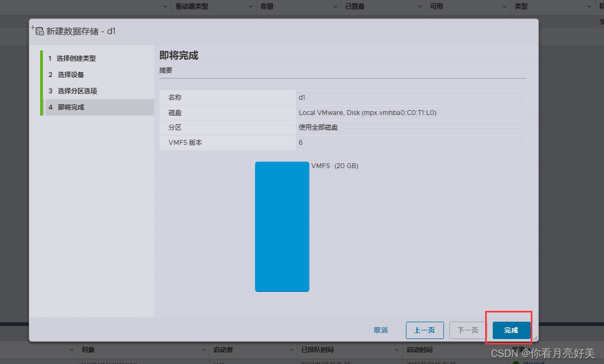
Task: Open 已置备 column dropdown arrow
Action: click(420, 7)
